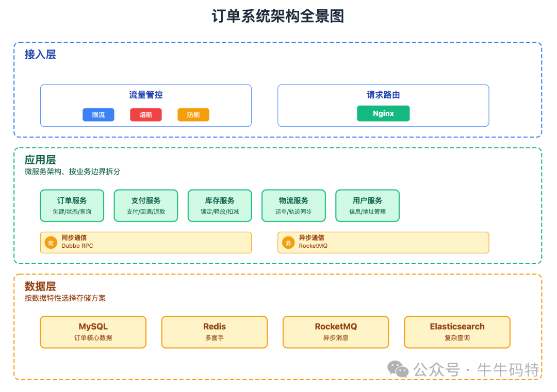
Task: Expand the 接入层 dashed section
Action: (x=40, y=55)
